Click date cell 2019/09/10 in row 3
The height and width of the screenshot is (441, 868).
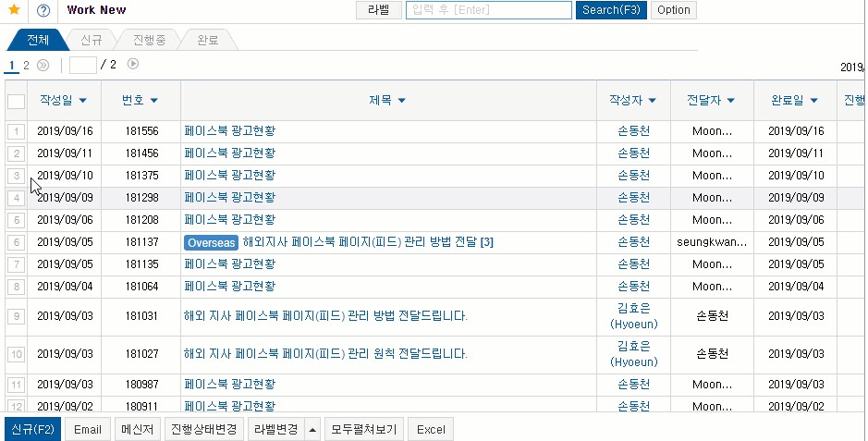(65, 176)
